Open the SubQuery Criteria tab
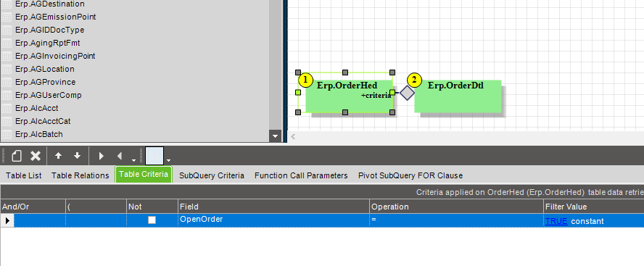The width and height of the screenshot is (644, 266). tap(212, 175)
